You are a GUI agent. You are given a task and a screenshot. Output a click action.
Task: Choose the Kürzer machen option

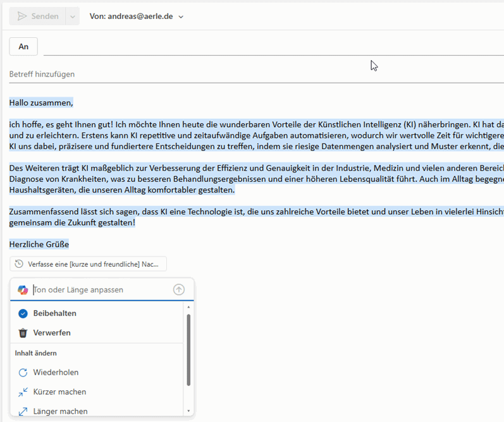pos(59,392)
